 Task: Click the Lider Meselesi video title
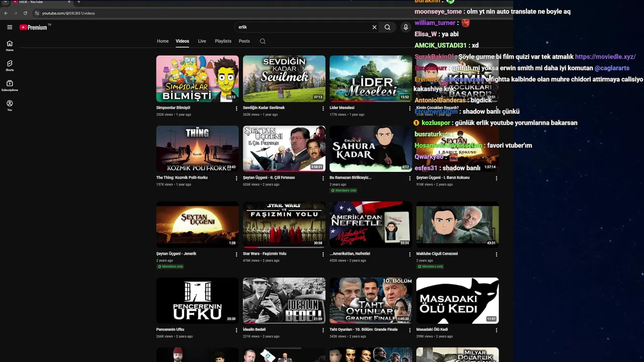pyautogui.click(x=342, y=108)
